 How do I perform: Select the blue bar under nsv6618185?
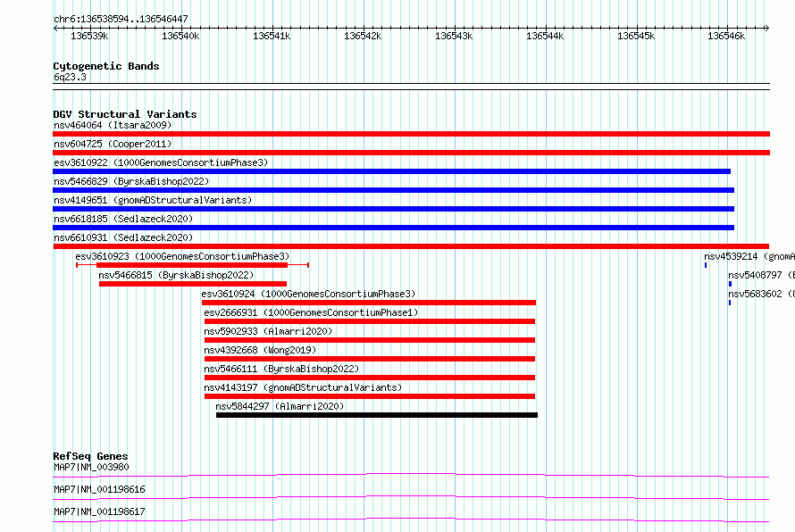(x=393, y=228)
